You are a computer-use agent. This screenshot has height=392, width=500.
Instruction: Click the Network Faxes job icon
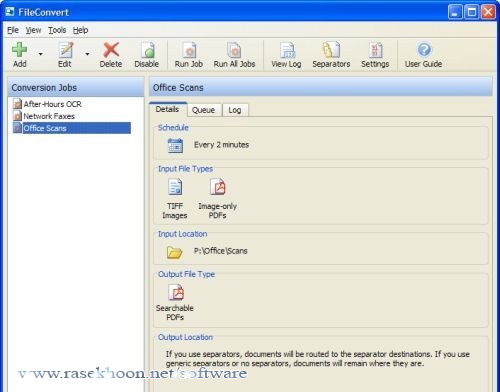coord(17,116)
